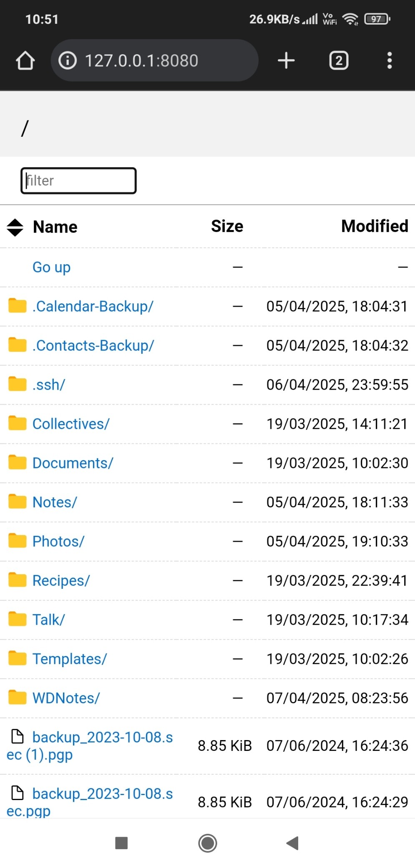Open the tab switcher showing 2 tabs

coord(339,60)
